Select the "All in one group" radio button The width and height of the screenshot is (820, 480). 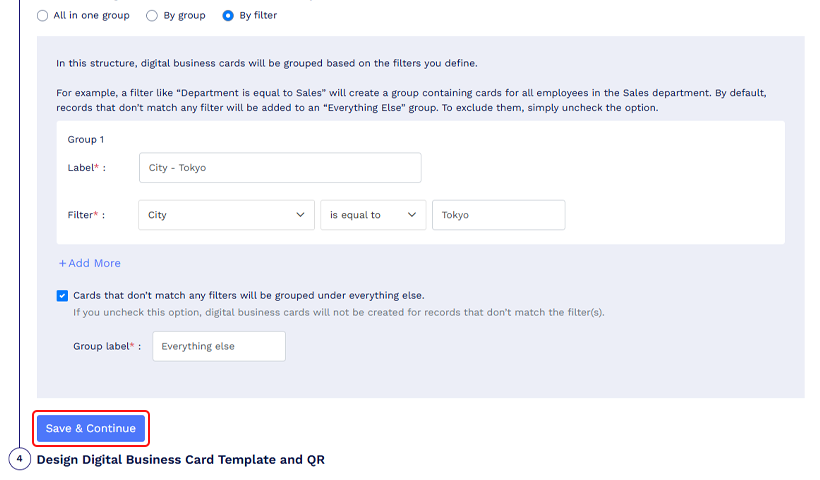point(42,16)
